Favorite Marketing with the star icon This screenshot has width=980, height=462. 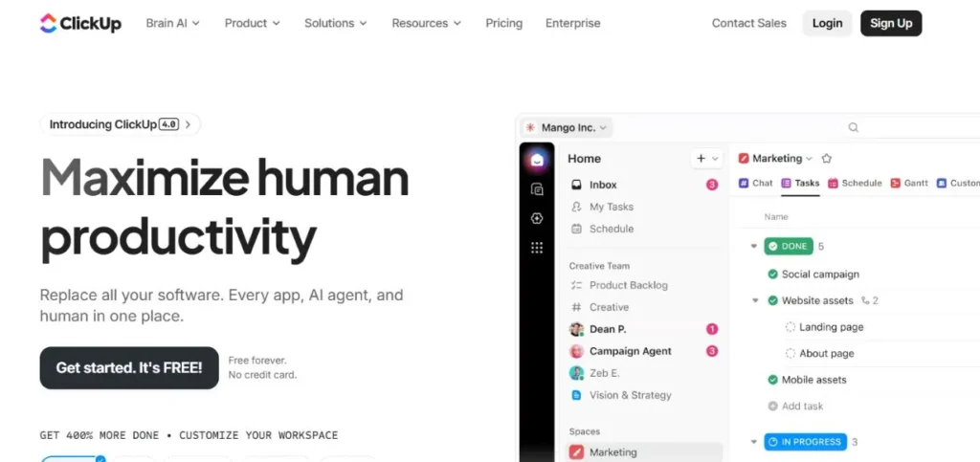pyautogui.click(x=826, y=159)
